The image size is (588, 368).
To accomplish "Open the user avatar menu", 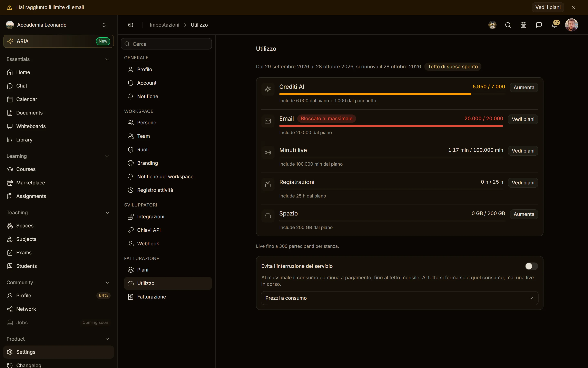I will point(571,25).
